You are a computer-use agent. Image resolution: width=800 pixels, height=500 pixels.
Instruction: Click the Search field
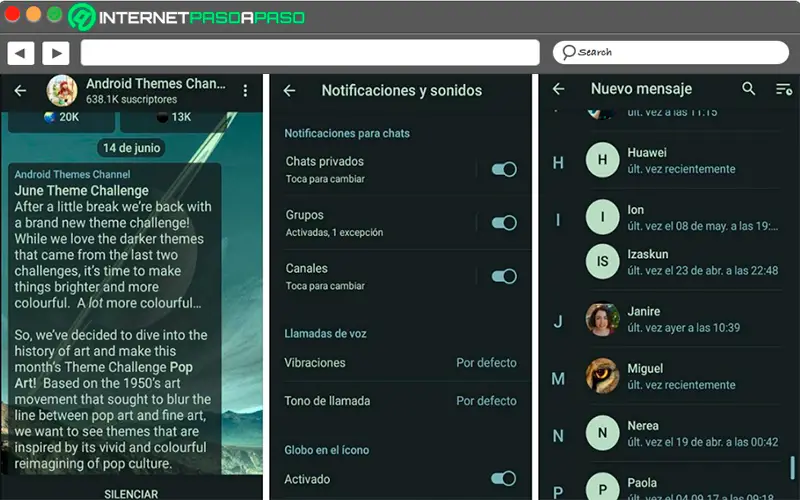pos(671,52)
